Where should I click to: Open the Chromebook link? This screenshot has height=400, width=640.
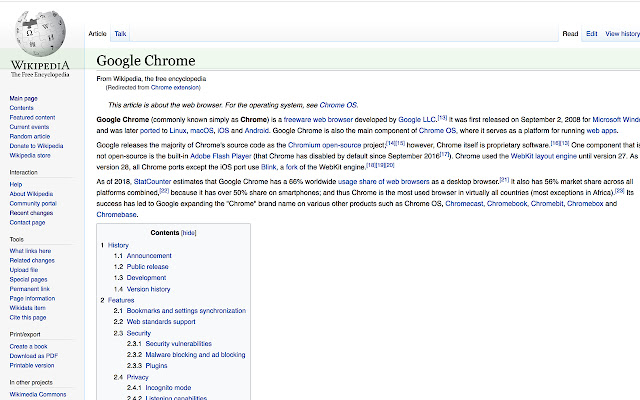pyautogui.click(x=507, y=203)
